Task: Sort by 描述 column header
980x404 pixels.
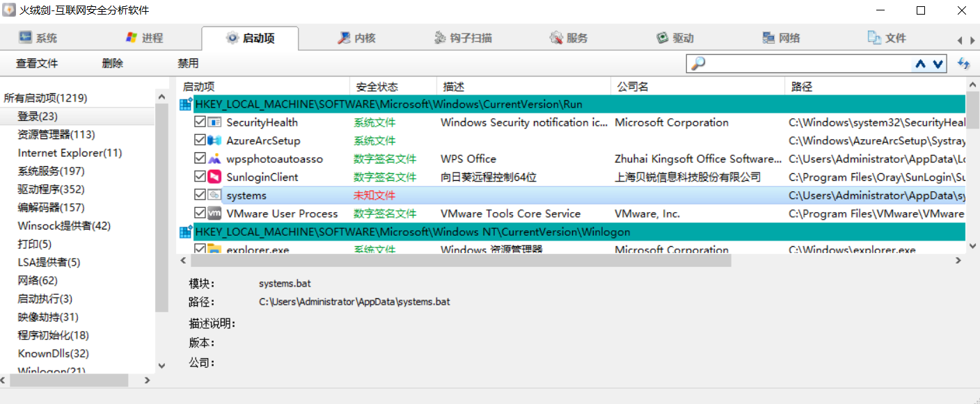Action: point(523,86)
